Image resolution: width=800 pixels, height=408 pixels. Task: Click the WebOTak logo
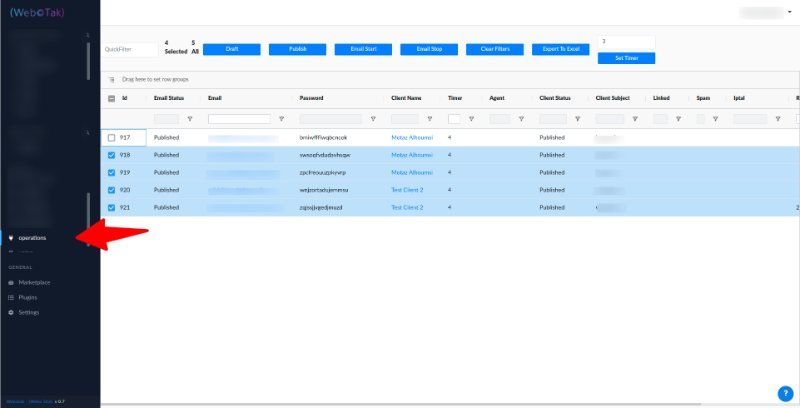tap(37, 13)
